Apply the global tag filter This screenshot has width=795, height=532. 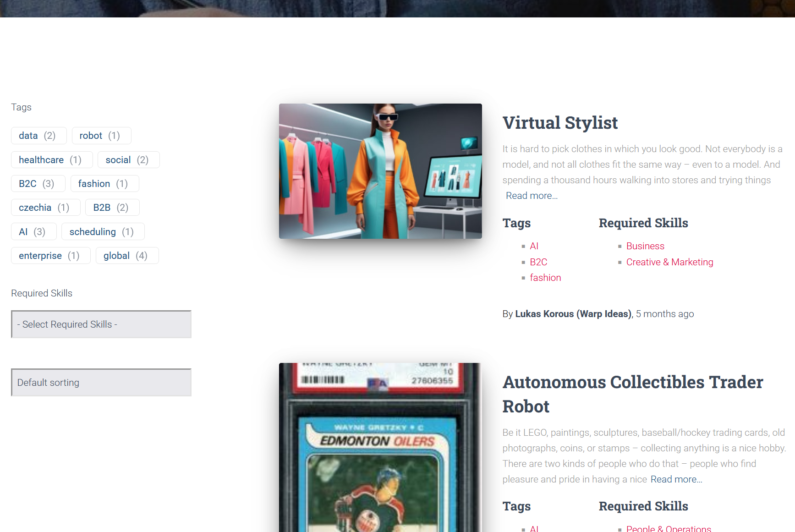tap(127, 256)
